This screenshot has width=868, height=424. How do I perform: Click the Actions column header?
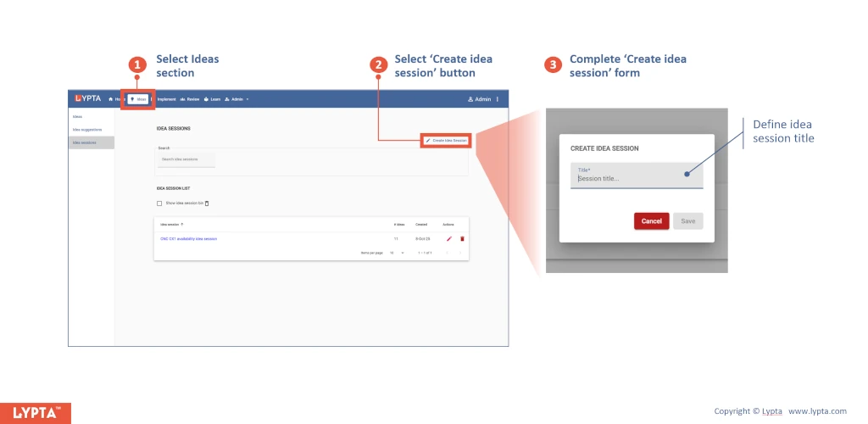(448, 224)
